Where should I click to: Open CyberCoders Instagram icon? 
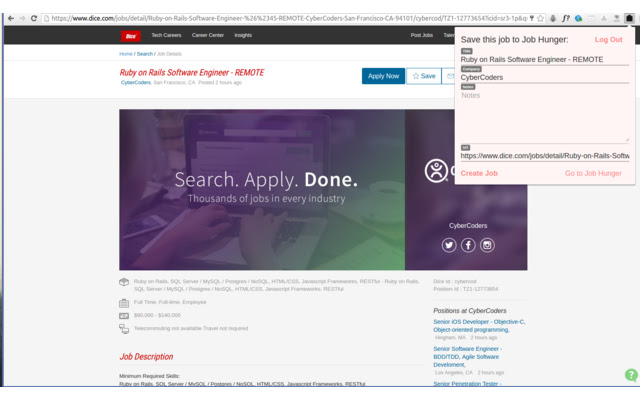click(x=487, y=245)
